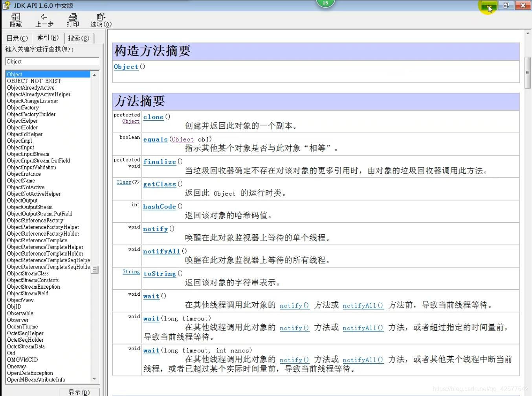
Task: Click the Object parameter link in equals
Action: [183, 139]
